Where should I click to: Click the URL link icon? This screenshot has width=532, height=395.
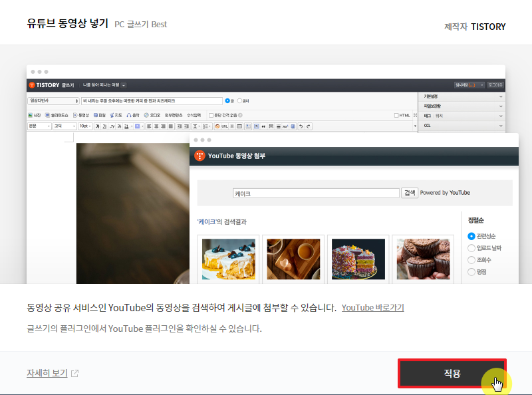pos(225,126)
